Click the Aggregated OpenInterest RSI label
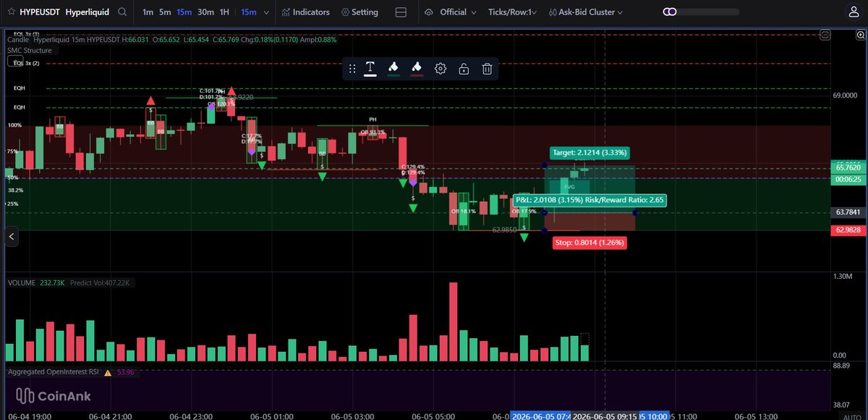This screenshot has width=868, height=420. pyautogui.click(x=54, y=372)
